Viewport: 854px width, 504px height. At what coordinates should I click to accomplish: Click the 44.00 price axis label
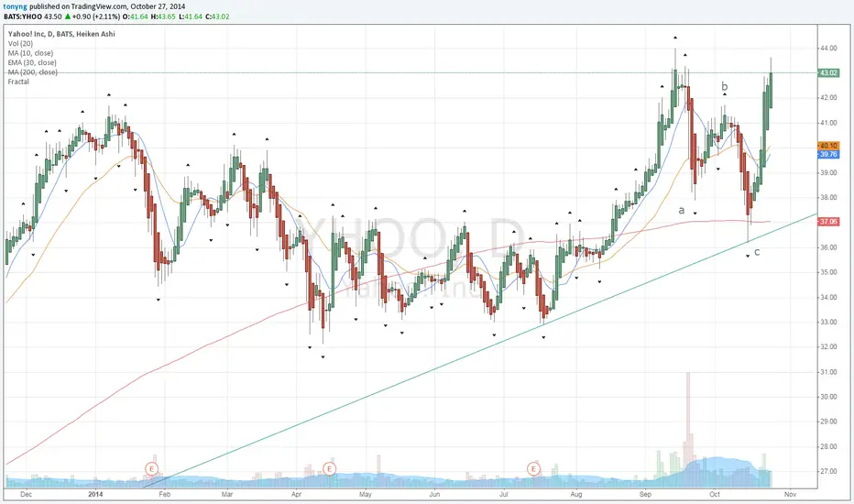(828, 49)
